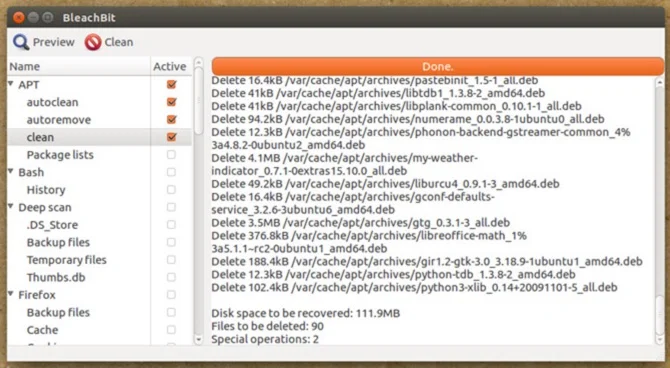Viewport: 670px width, 368px height.
Task: Click the results pane scrollbar thumb
Action: (x=660, y=314)
